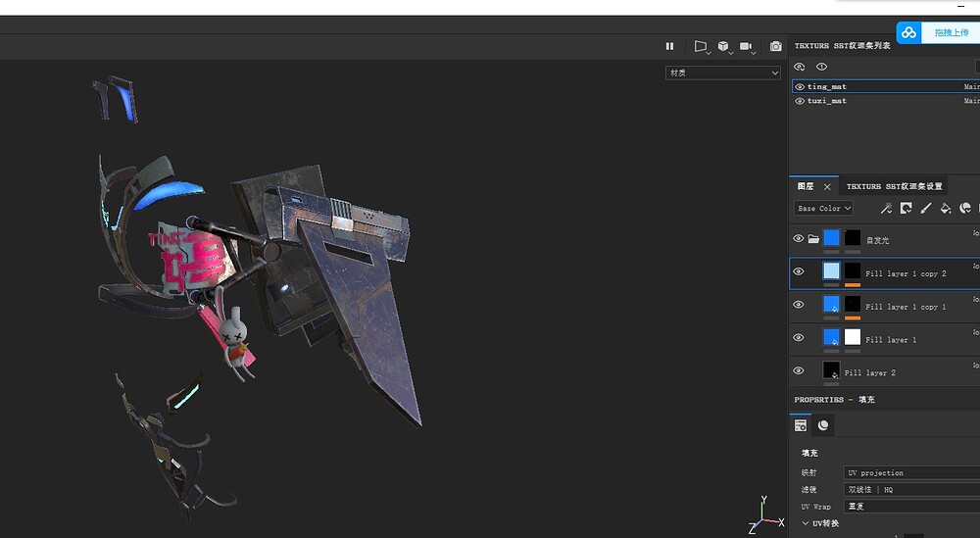Screen dimensions: 980x538
Task: Add a fill layer with bucket icon
Action: pyautogui.click(x=946, y=208)
